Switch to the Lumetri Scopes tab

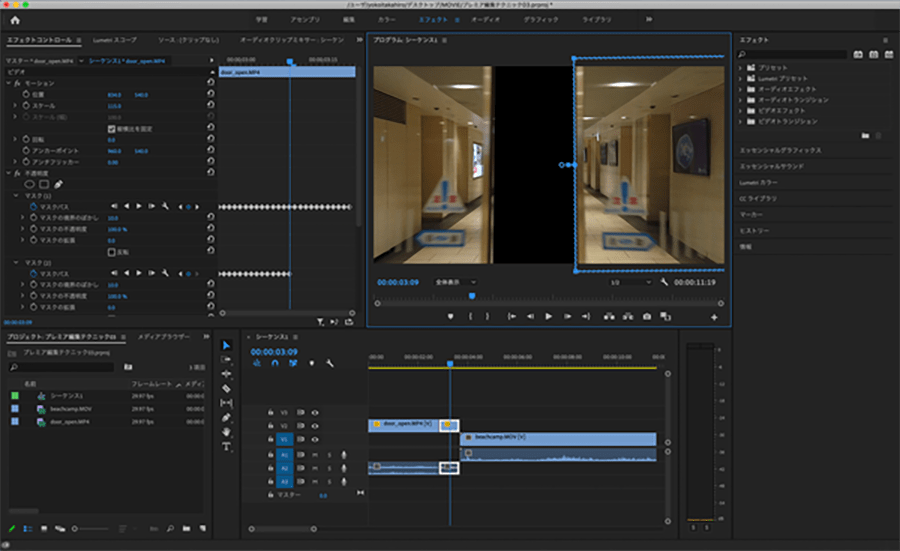(x=113, y=40)
